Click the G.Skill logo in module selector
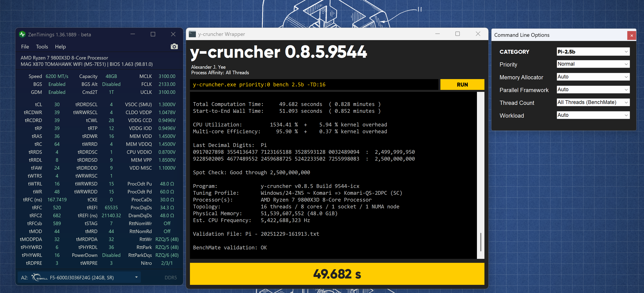 (x=40, y=277)
